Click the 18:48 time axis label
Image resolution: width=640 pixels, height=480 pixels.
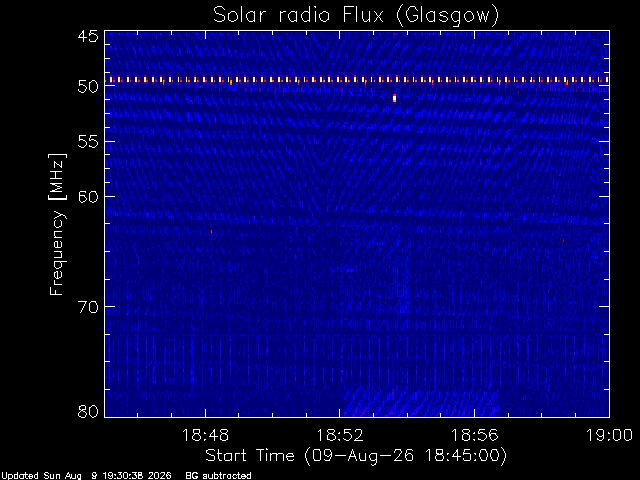click(x=205, y=435)
